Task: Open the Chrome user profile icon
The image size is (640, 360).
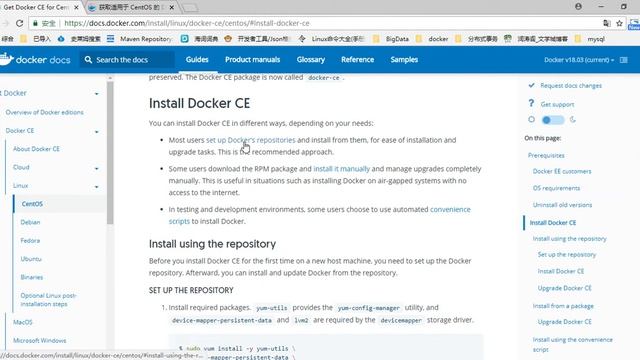Action: click(578, 7)
